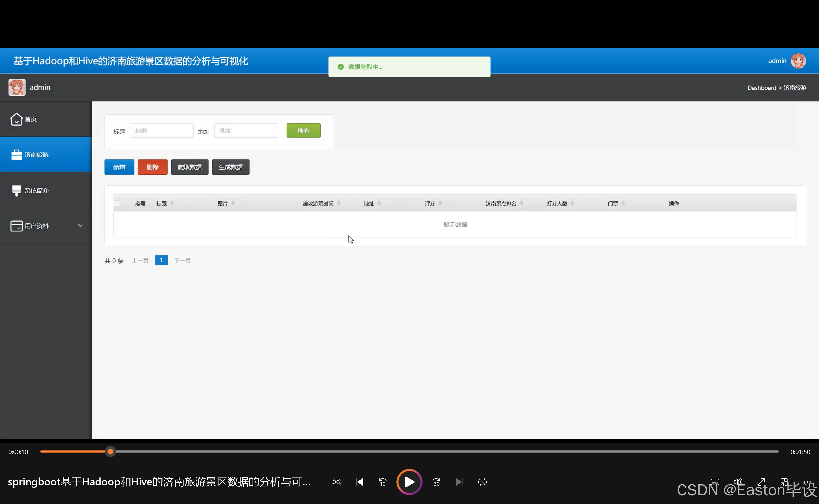Expand the 用户资料 chevron arrow

pyautogui.click(x=80, y=226)
